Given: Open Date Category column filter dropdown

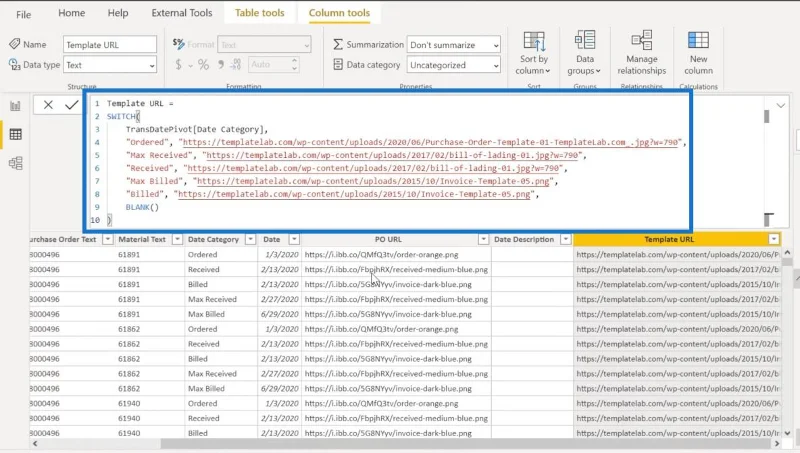Looking at the screenshot, I should [x=250, y=239].
